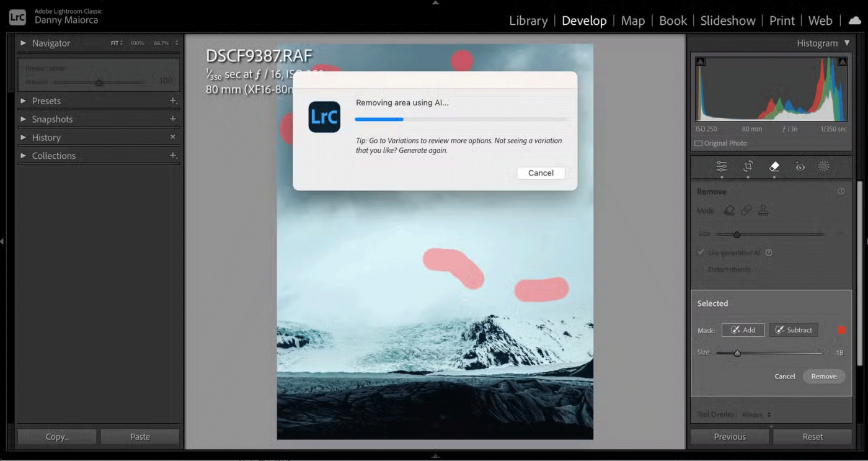
Task: Click Cancel in the Selected panel
Action: [x=785, y=376]
